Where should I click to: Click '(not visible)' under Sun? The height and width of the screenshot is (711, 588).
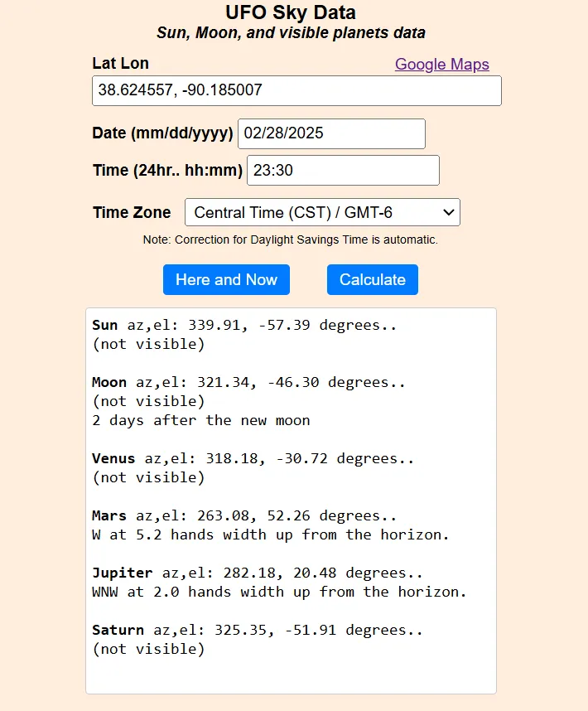pos(148,344)
